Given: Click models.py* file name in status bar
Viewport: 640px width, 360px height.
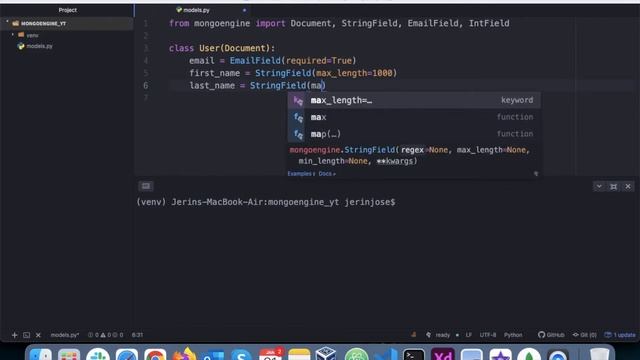Looking at the screenshot, I should [65, 335].
